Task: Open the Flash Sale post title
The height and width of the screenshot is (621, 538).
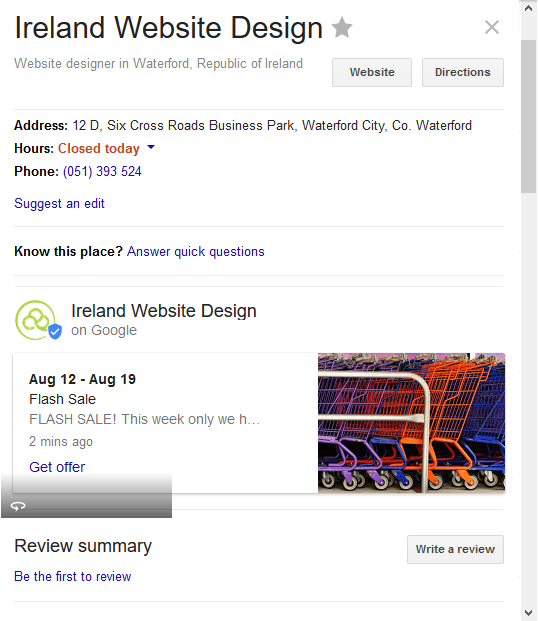Action: 63,399
